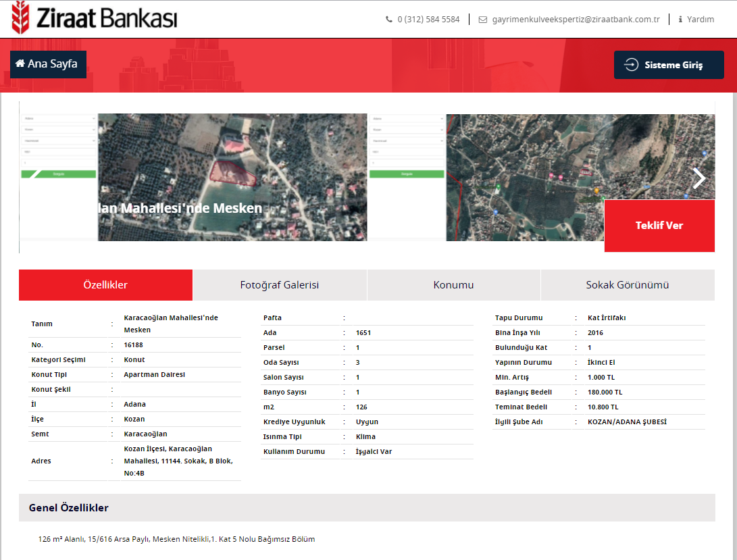737x560 pixels.
Task: Click the home icon in Ana Sayfa
Action: click(20, 63)
